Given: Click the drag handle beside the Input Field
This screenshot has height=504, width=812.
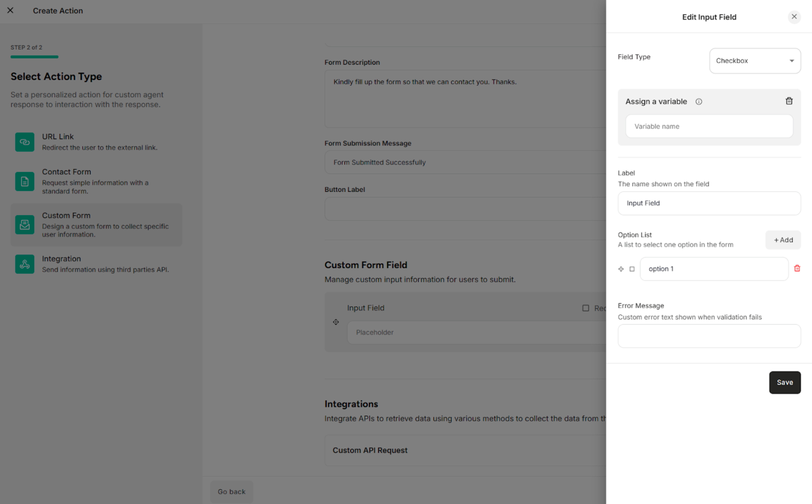Looking at the screenshot, I should click(x=336, y=322).
